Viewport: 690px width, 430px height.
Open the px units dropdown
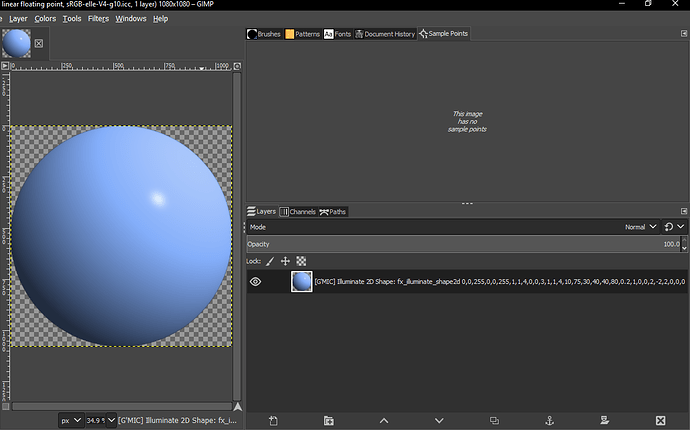click(70, 419)
